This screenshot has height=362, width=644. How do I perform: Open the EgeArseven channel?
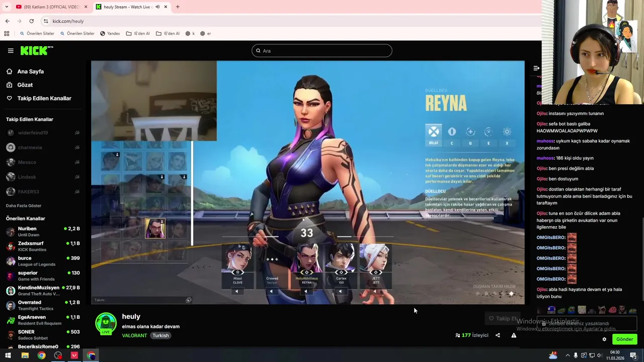43,320
